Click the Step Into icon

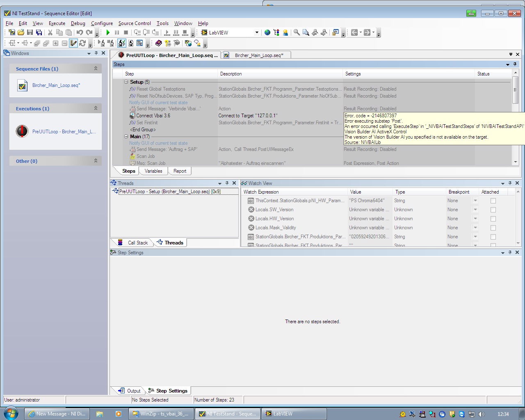[137, 32]
